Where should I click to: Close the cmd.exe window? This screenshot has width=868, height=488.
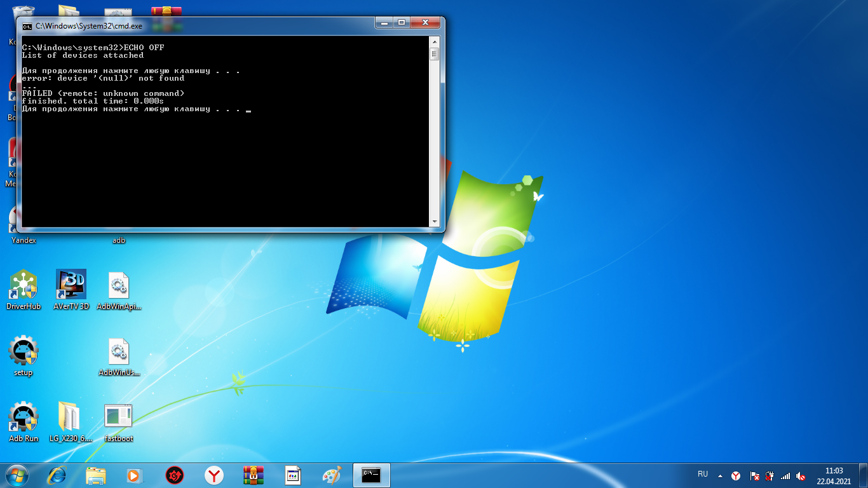[426, 22]
